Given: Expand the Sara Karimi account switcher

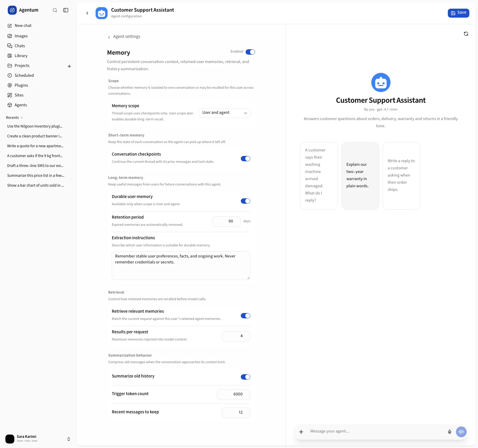Looking at the screenshot, I should pyautogui.click(x=69, y=439).
